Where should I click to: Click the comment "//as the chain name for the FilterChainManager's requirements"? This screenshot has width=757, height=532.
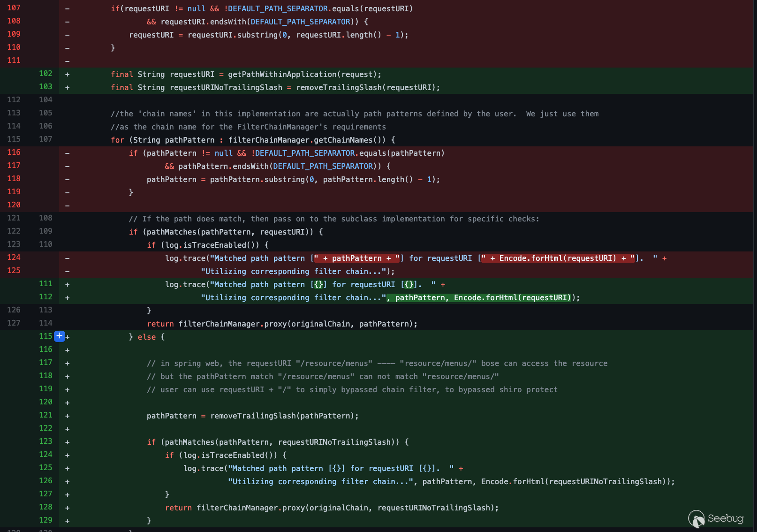tap(248, 127)
